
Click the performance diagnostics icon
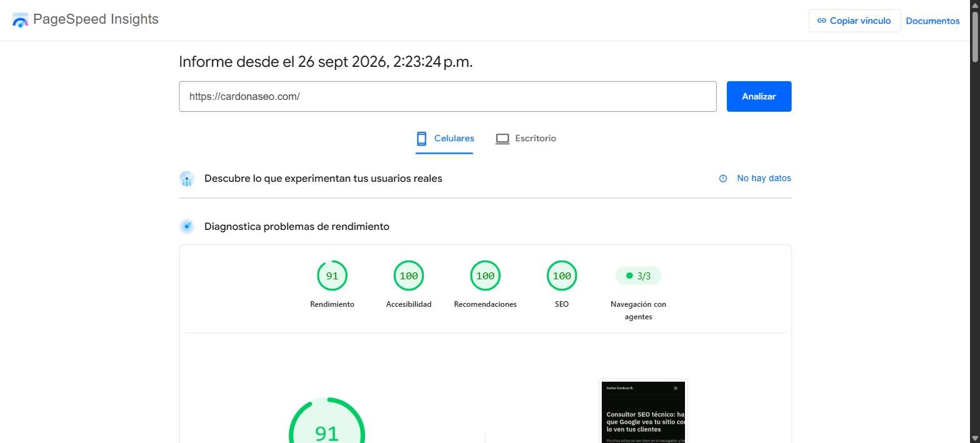point(187,226)
